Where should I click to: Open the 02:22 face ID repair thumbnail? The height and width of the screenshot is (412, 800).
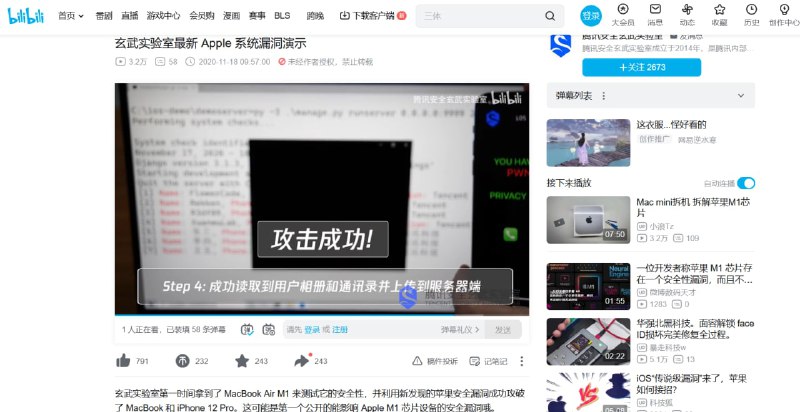588,342
